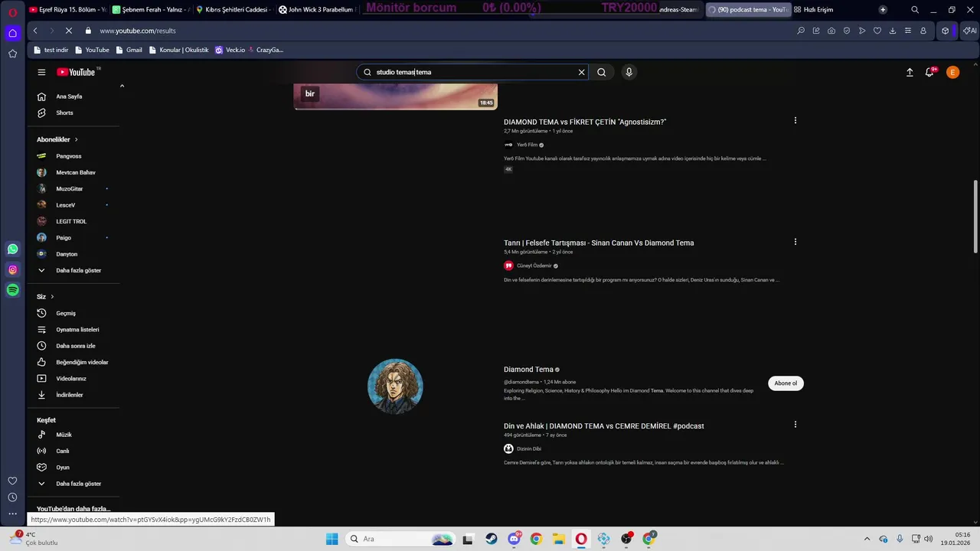Click the Windows taskbar search box
The height and width of the screenshot is (551, 980).
(401, 539)
